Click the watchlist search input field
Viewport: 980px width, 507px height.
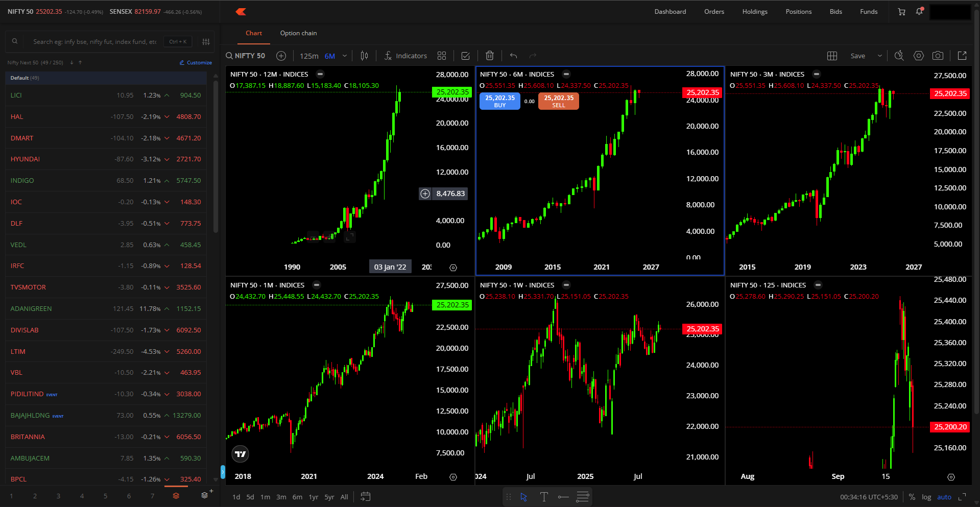pyautogui.click(x=94, y=42)
